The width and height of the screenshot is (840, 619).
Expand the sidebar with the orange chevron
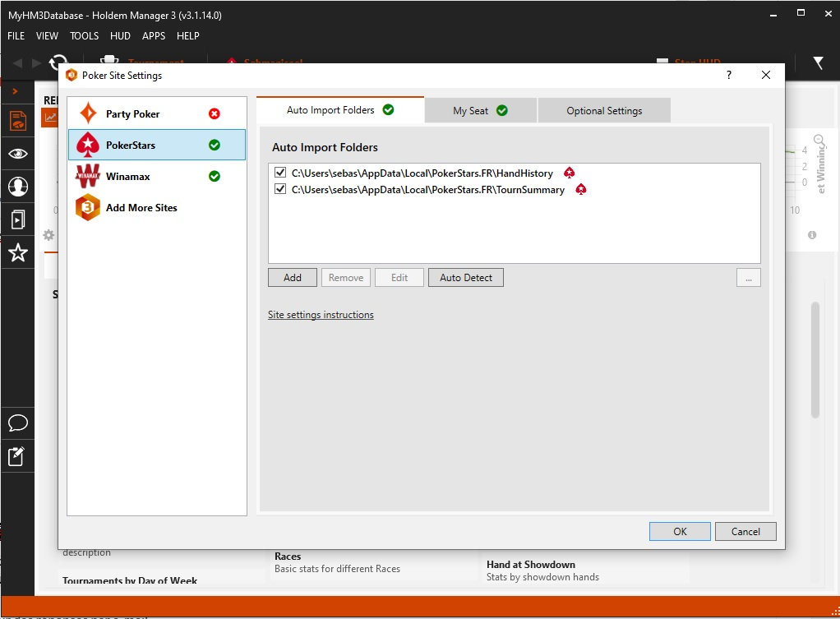15,91
